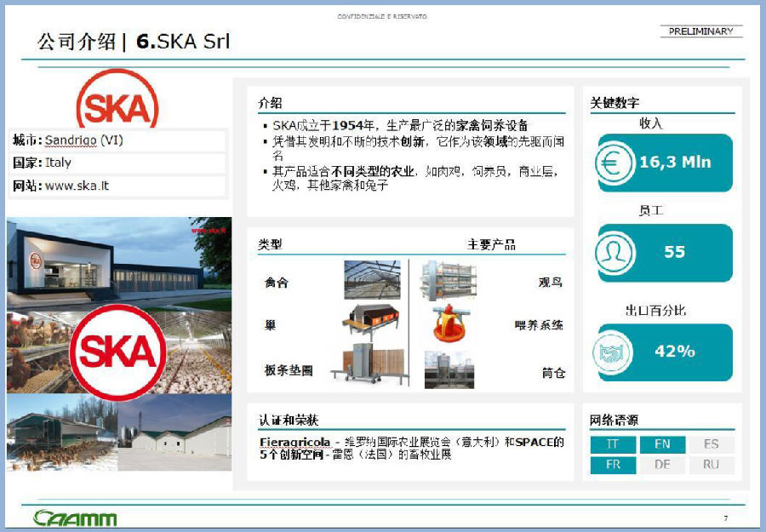Image resolution: width=766 pixels, height=532 pixels.
Task: Click the underlined Fieragricola text
Action: [x=295, y=443]
